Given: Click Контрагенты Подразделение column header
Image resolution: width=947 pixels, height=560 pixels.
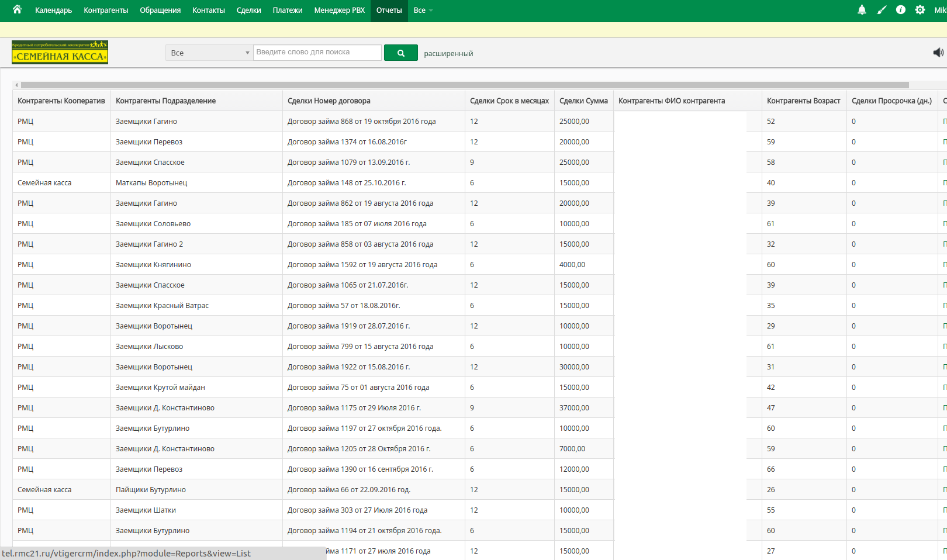Looking at the screenshot, I should click(196, 101).
